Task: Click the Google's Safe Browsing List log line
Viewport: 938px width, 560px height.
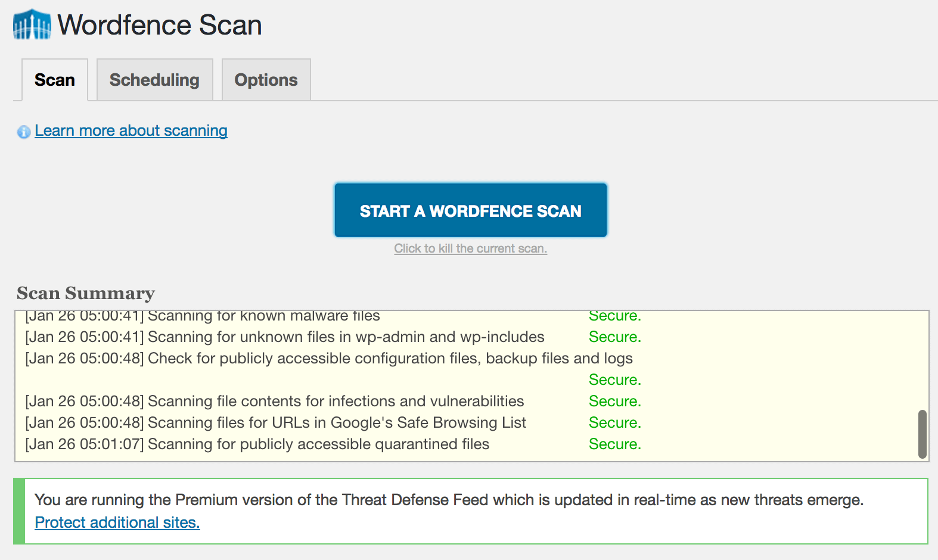Action: [276, 423]
